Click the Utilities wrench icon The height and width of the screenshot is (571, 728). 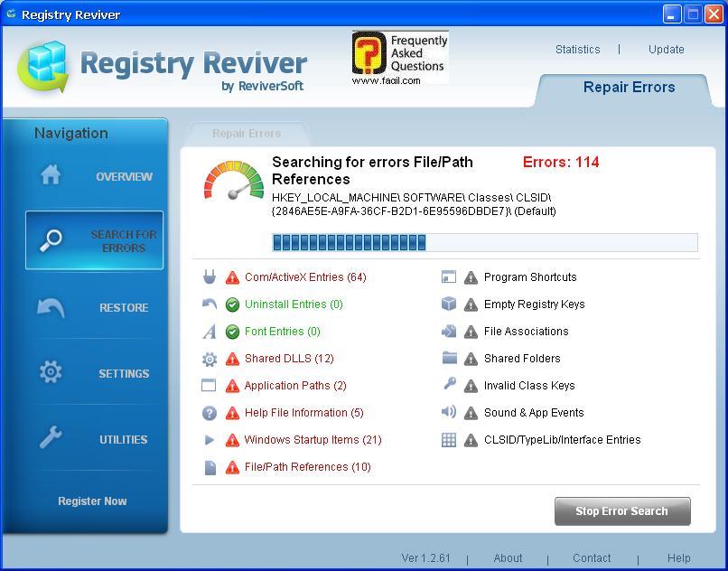[51, 439]
